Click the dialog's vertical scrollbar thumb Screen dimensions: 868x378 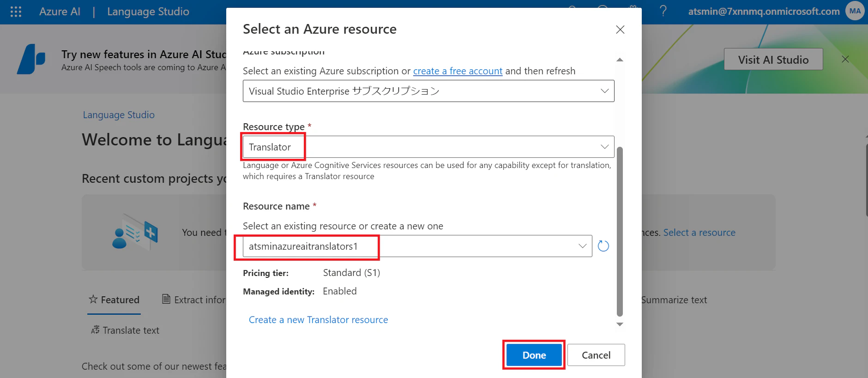pyautogui.click(x=620, y=232)
